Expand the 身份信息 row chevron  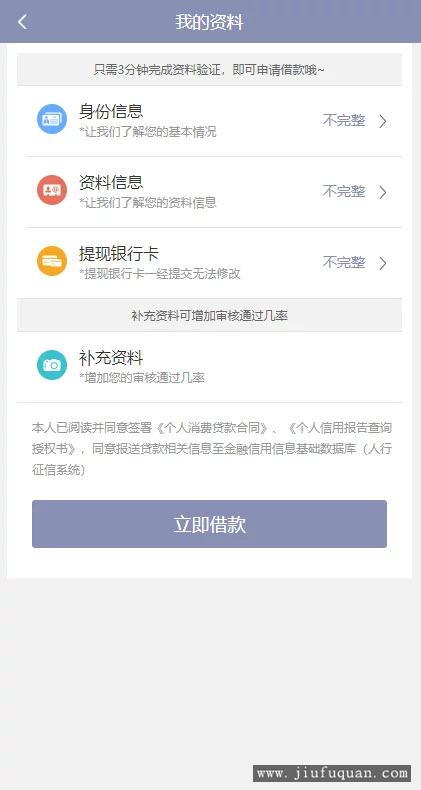(383, 121)
